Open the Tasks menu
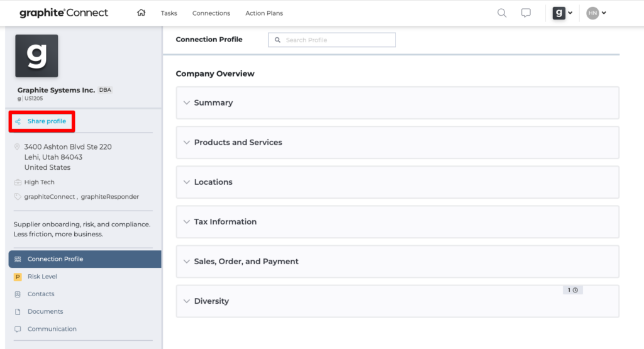Screen dimensions: 644x349 tap(169, 13)
